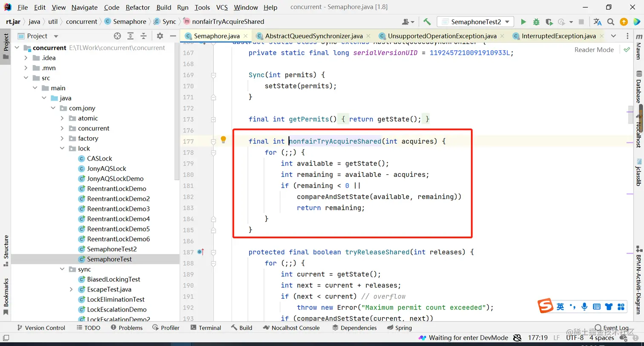Toggle Reader Mode in the editor

(x=594, y=50)
